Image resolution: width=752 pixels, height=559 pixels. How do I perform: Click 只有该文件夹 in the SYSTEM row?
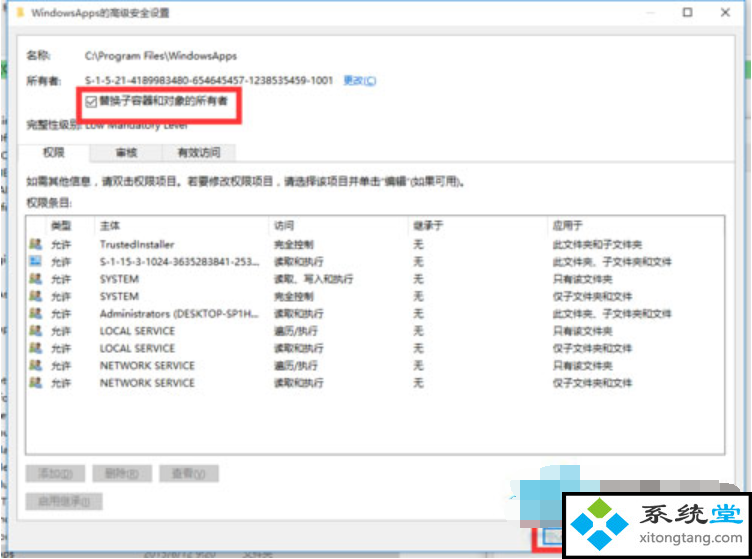(x=582, y=279)
